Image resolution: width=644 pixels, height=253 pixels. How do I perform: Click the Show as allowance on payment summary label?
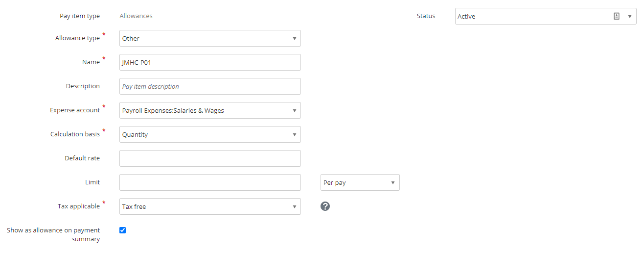coord(53,234)
